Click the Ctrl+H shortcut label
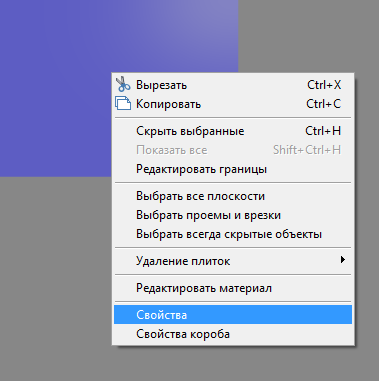This screenshot has width=379, height=381. [x=323, y=131]
